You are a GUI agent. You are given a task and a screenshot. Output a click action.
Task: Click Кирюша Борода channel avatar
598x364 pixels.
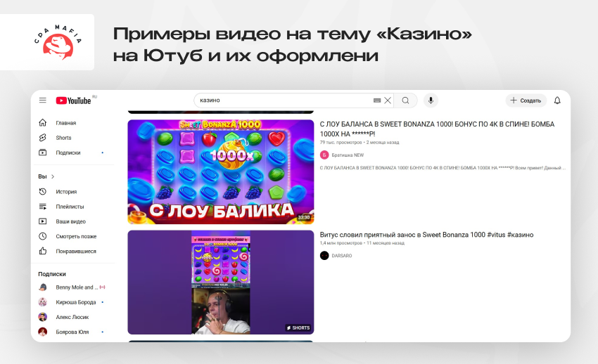click(x=43, y=302)
